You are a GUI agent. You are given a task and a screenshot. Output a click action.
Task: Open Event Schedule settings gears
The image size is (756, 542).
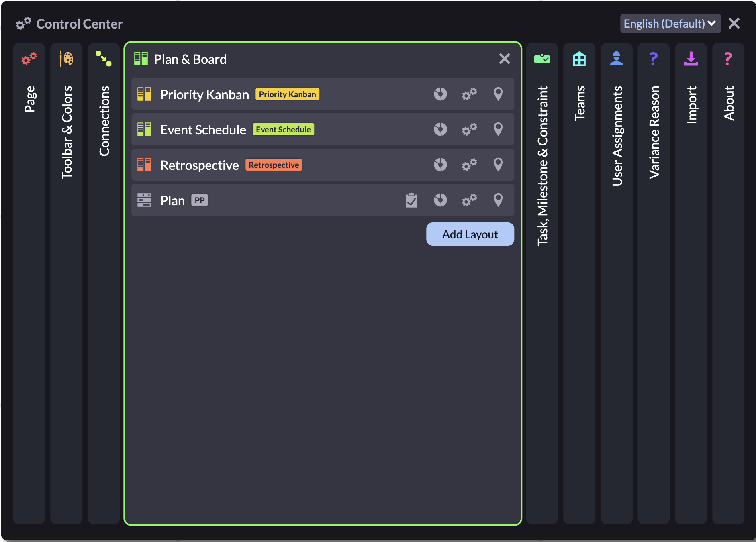[469, 130]
